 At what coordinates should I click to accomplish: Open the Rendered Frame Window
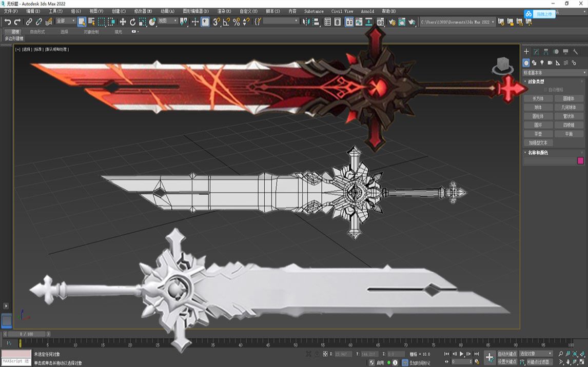(x=402, y=22)
